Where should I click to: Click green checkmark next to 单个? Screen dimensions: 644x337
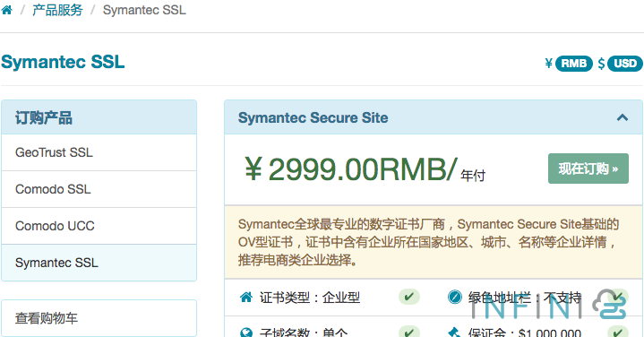(x=409, y=332)
